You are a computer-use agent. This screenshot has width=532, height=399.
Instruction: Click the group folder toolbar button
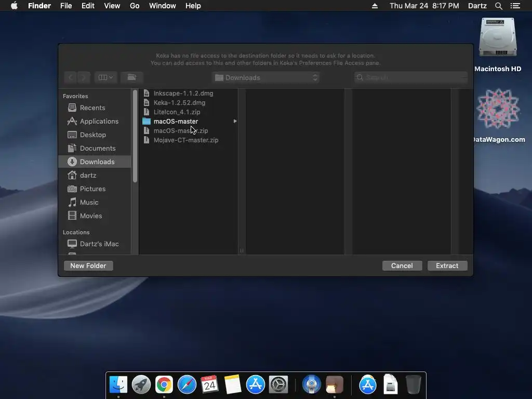tap(131, 77)
